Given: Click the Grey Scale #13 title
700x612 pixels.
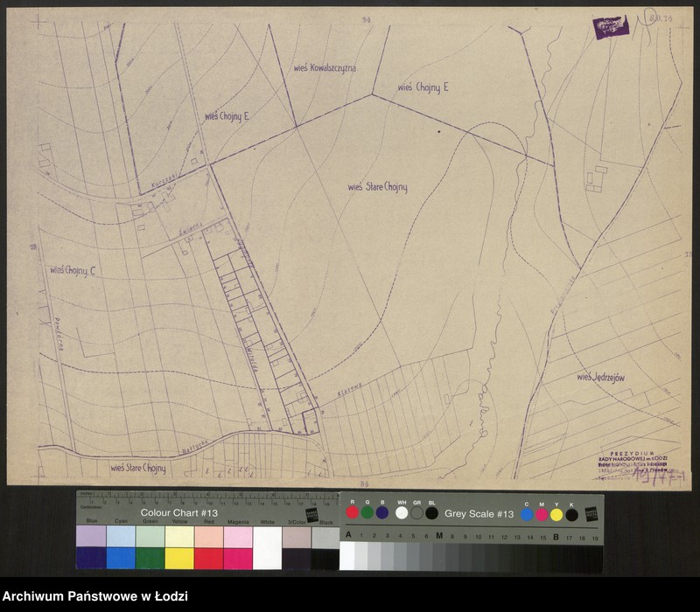Looking at the screenshot, I should click(479, 514).
